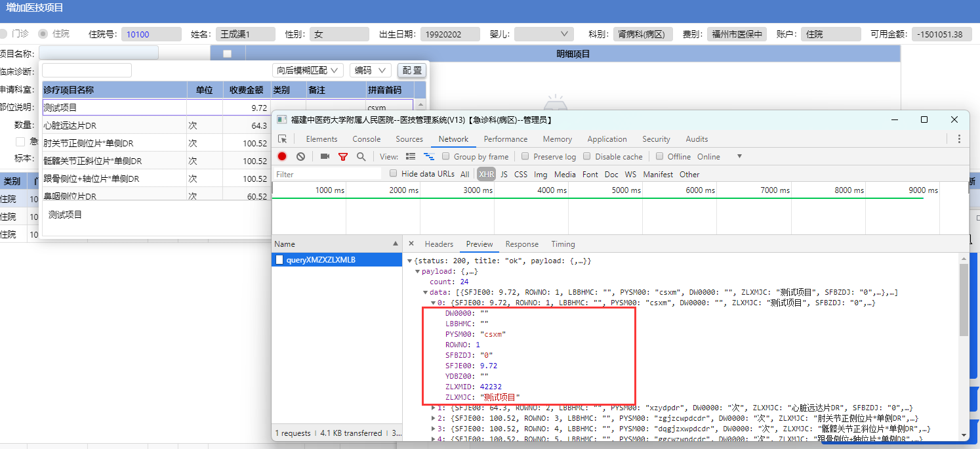Collapse the data array node
This screenshot has height=449, width=980.
(425, 292)
